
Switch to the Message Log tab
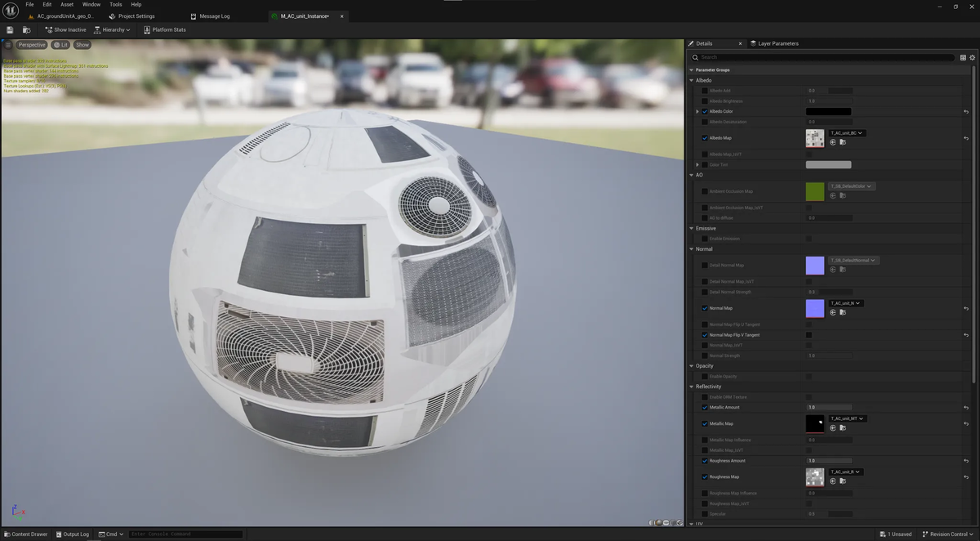pos(211,16)
